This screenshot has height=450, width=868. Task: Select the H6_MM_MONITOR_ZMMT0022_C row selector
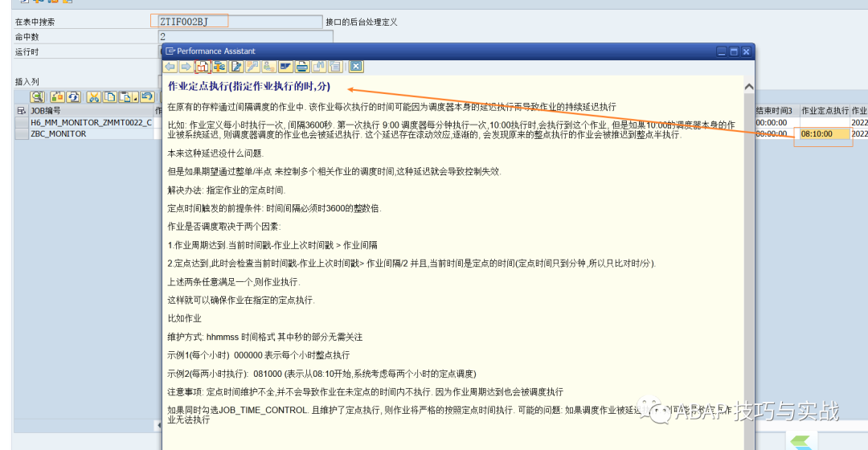(22, 122)
